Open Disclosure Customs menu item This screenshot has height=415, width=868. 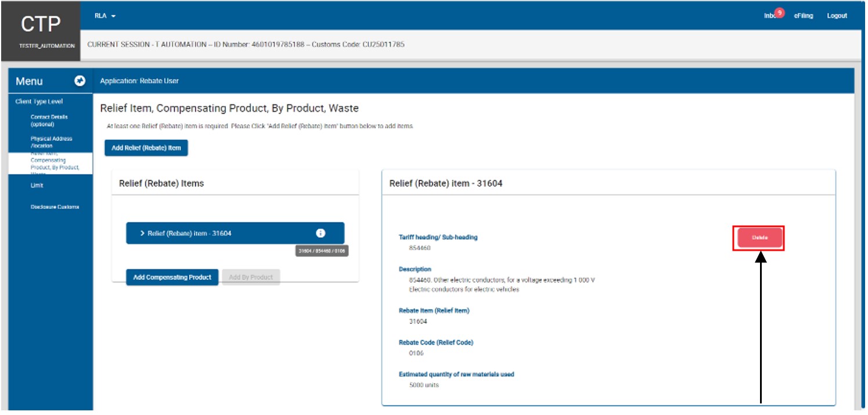[x=55, y=207]
